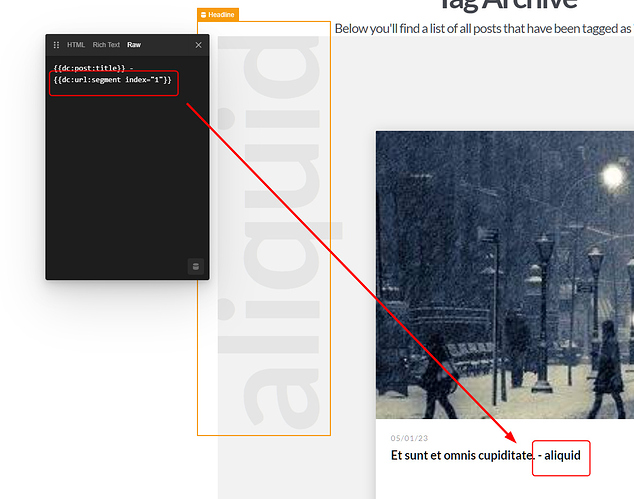634x499 pixels.
Task: Open post titled Et sunt et omnis cupiditate
Action: click(x=458, y=455)
